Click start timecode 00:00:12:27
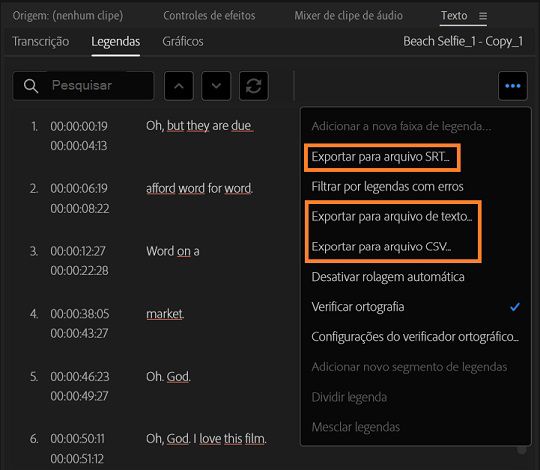Viewport: 540px width, 470px height. [78, 251]
